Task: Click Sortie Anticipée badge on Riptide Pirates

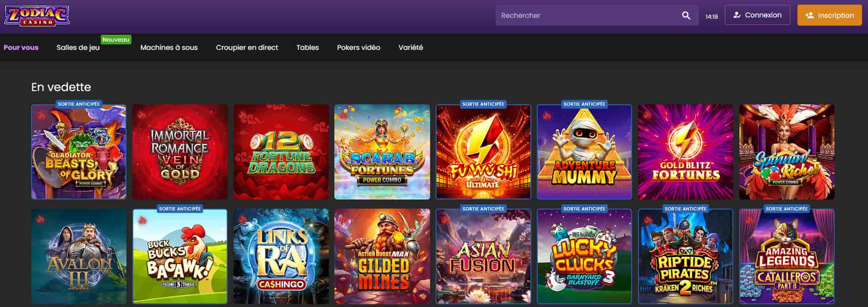Action: pyautogui.click(x=686, y=209)
